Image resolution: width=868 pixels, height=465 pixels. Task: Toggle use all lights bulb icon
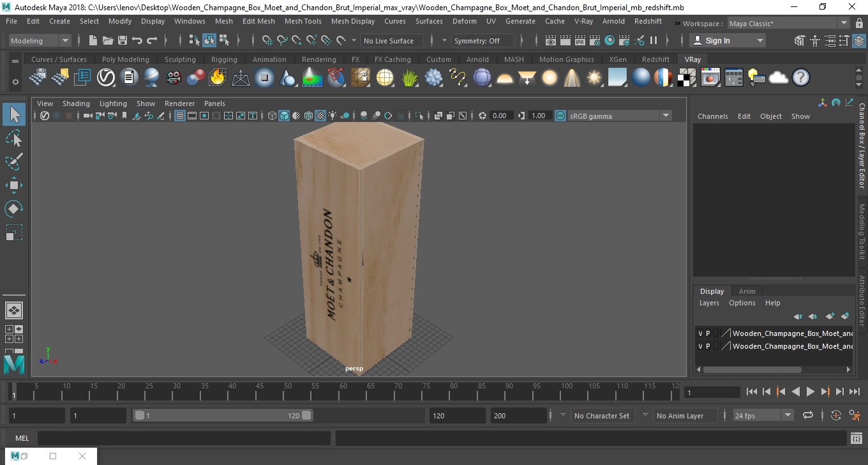[x=333, y=116]
